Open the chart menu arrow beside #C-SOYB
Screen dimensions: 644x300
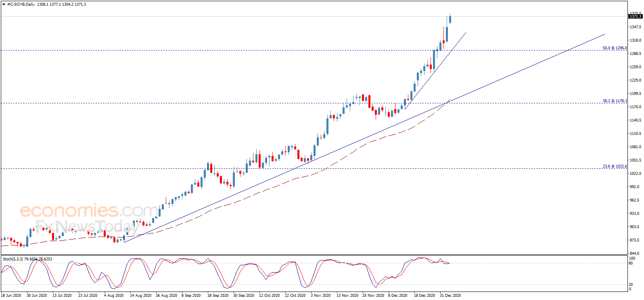pos(4,4)
